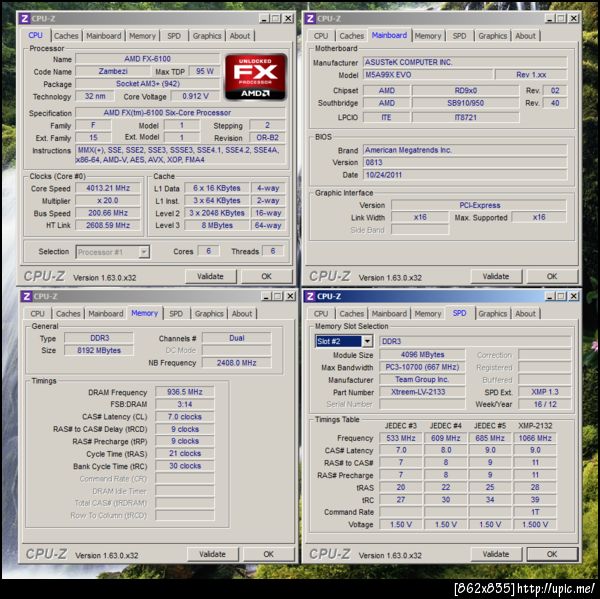Click the CPU-Z logo icon in the SPD window title bar
The image size is (600, 599).
point(310,296)
